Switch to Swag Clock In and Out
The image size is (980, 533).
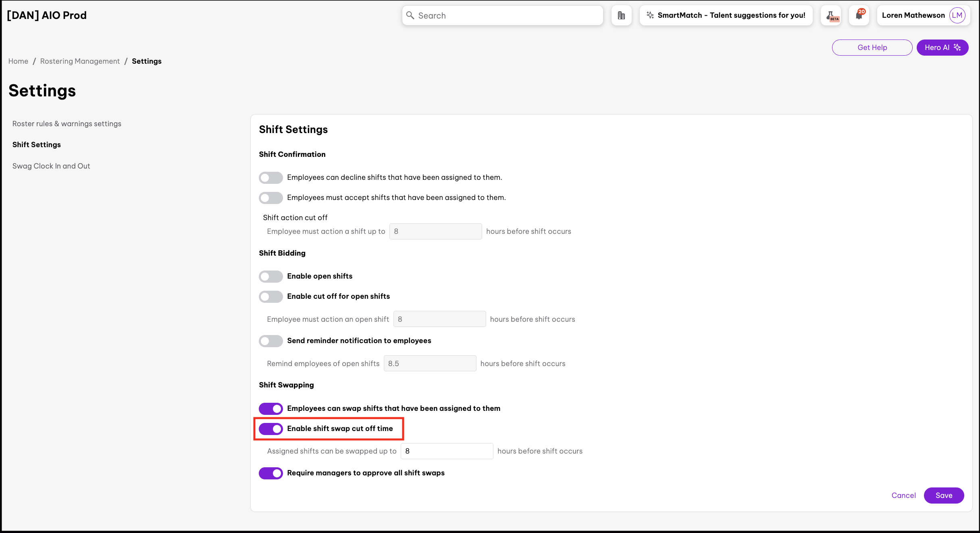click(x=51, y=166)
